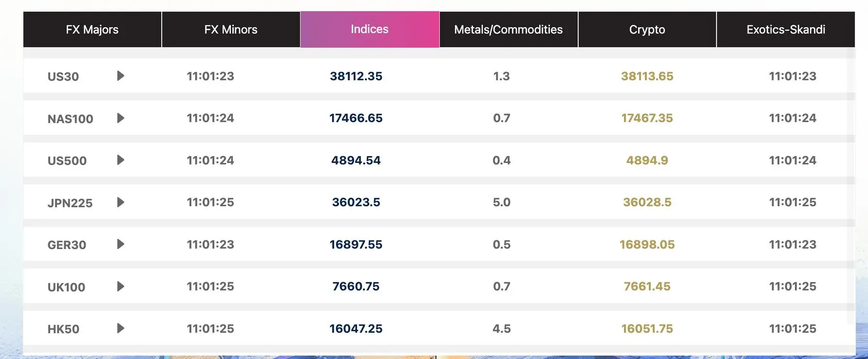Expand the US500 row arrow
Screen dimensions: 868x359
(x=121, y=160)
